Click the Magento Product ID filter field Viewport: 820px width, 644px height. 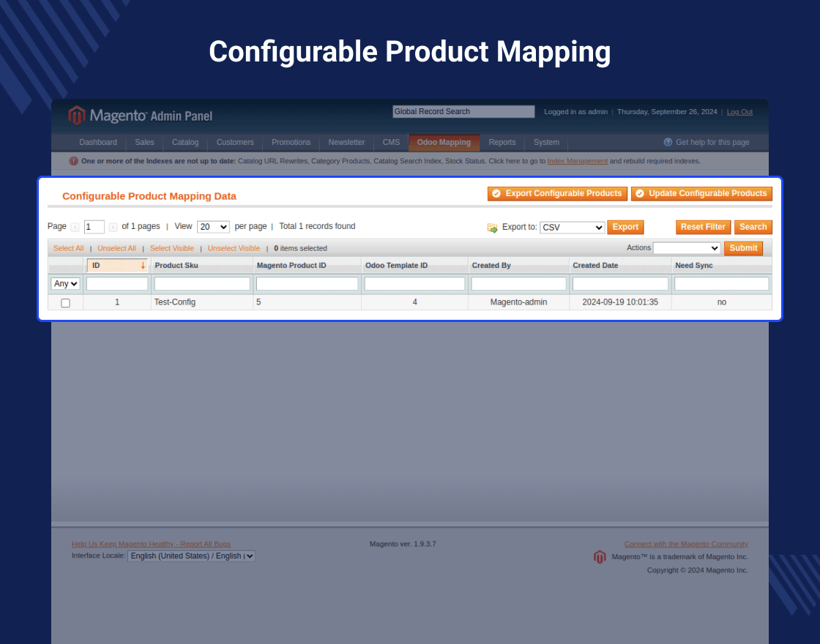pyautogui.click(x=307, y=283)
